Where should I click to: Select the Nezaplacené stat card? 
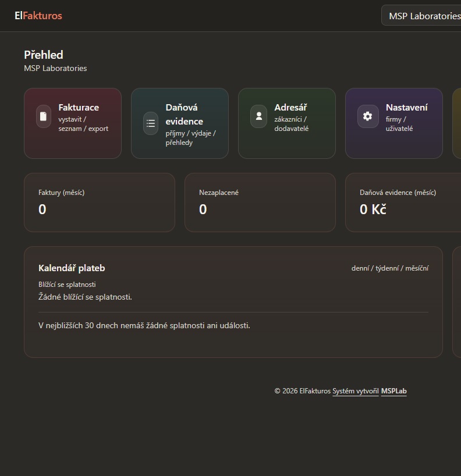(x=260, y=203)
